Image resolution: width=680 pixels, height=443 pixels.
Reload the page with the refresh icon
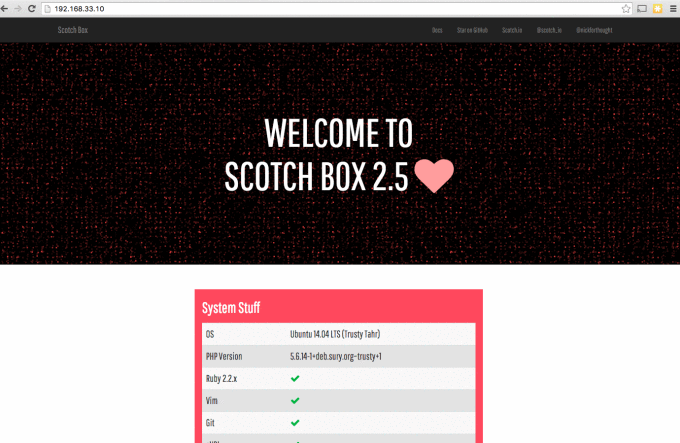point(32,9)
